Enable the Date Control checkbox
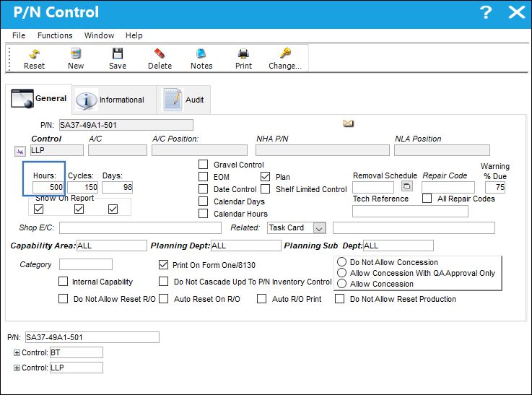Image resolution: width=532 pixels, height=395 pixels. [204, 189]
